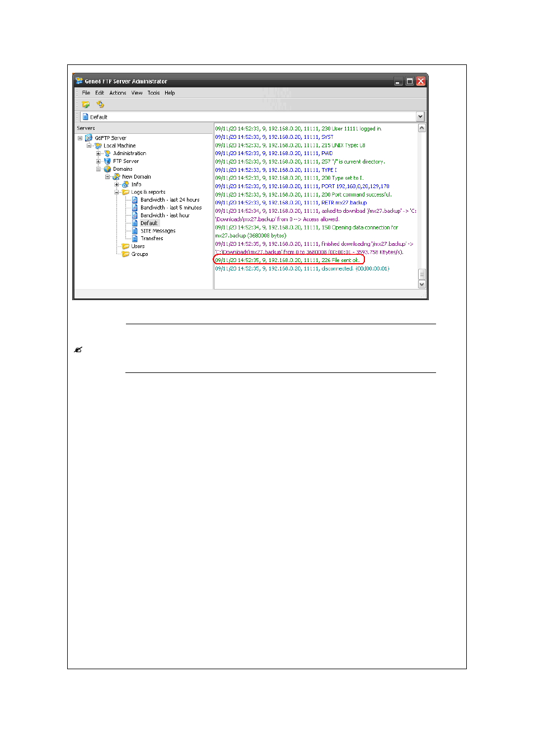
Task: Click the Domains globe icon
Action: [x=107, y=169]
